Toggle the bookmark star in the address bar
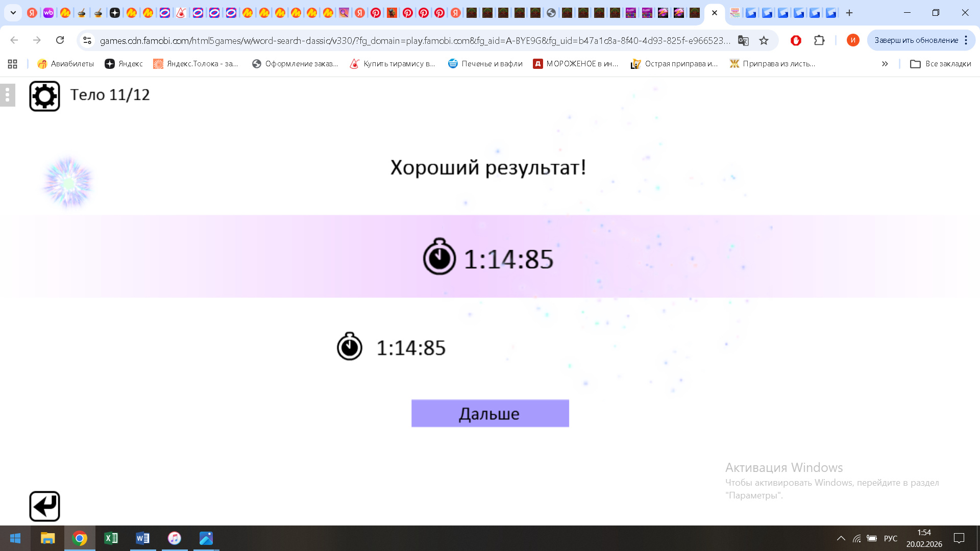Image resolution: width=980 pixels, height=551 pixels. [x=764, y=41]
